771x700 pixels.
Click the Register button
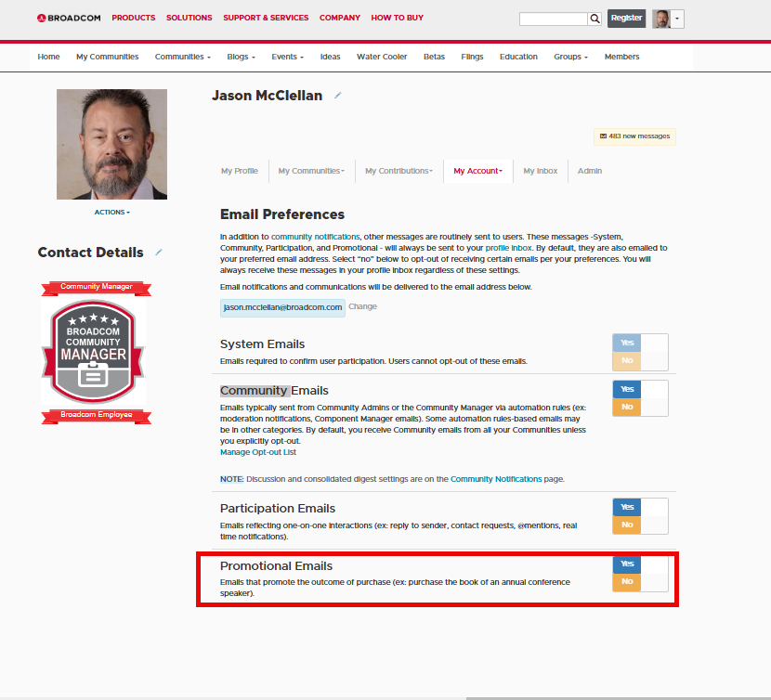click(x=626, y=19)
